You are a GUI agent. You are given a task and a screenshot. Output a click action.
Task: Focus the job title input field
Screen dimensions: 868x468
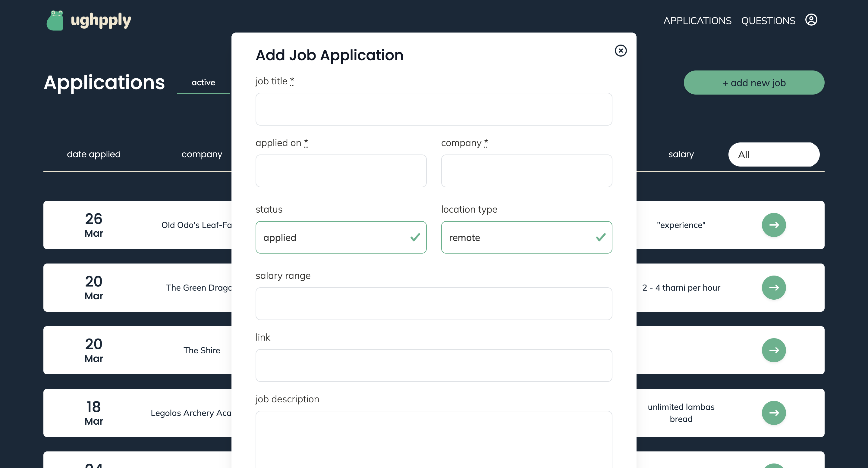click(x=434, y=109)
